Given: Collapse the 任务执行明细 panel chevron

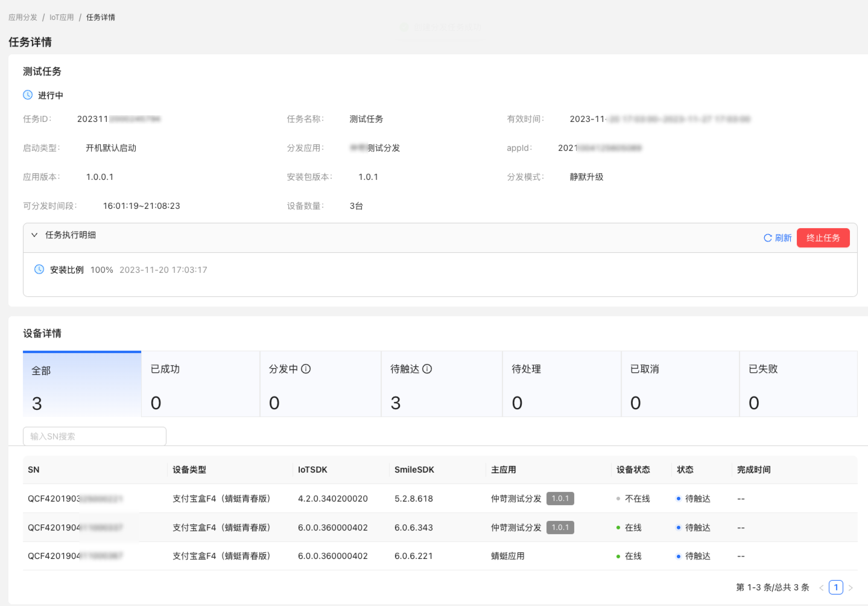Looking at the screenshot, I should [x=34, y=235].
